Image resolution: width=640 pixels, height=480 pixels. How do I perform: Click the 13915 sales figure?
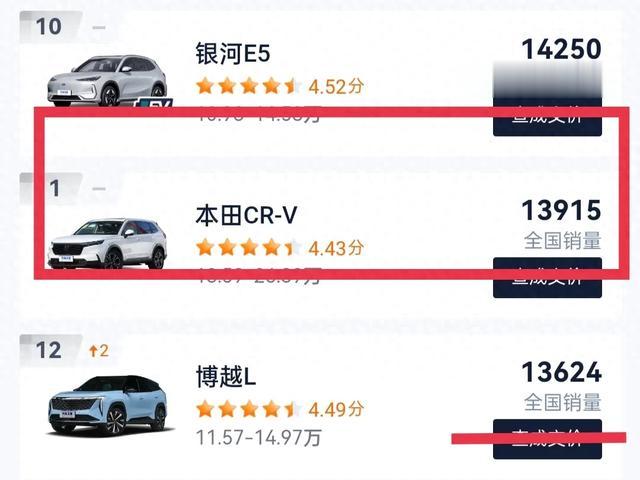click(x=561, y=211)
